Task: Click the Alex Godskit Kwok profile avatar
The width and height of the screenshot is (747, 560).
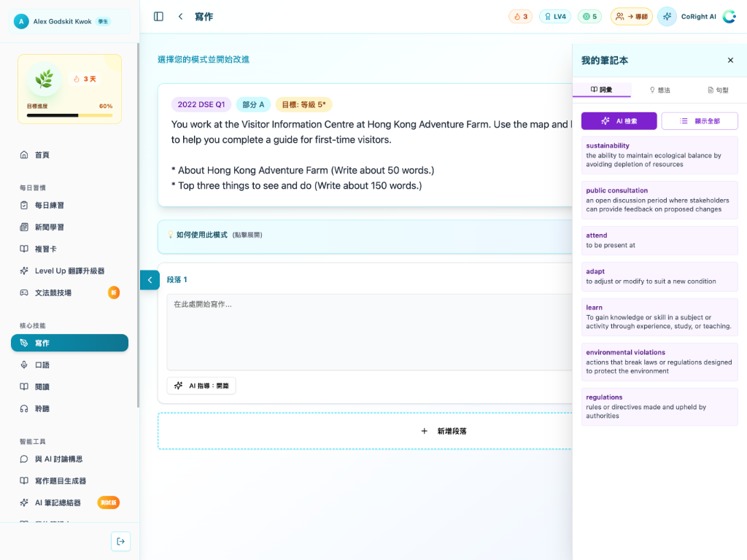Action: pos(21,21)
